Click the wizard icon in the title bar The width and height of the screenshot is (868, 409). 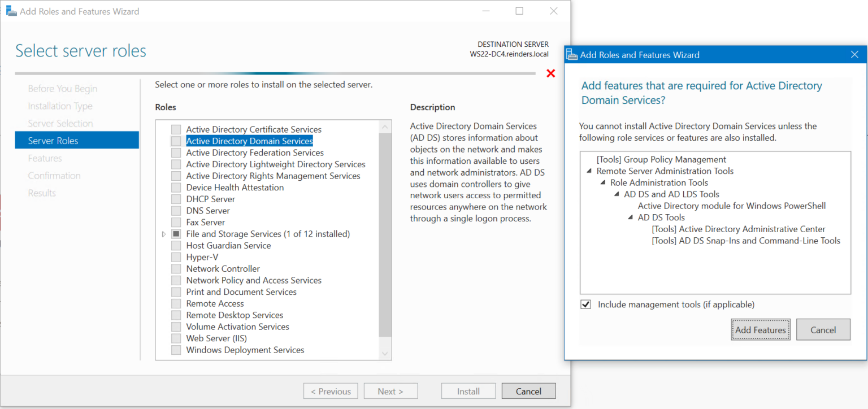(x=11, y=10)
